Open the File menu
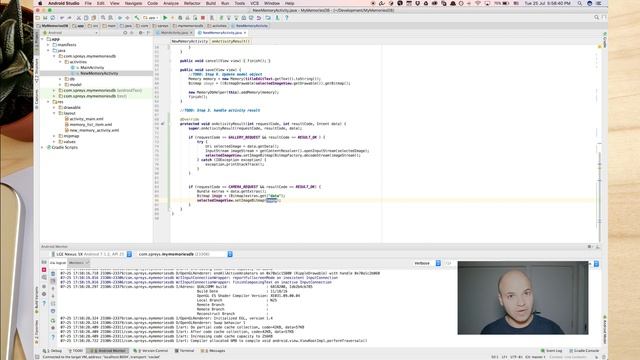The image size is (640, 360). (x=88, y=3)
